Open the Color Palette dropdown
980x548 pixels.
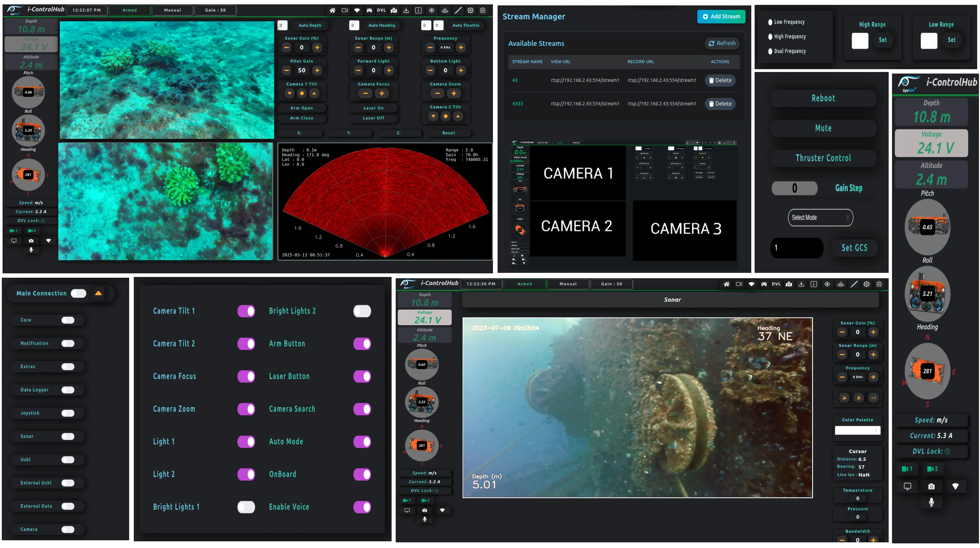(x=858, y=430)
